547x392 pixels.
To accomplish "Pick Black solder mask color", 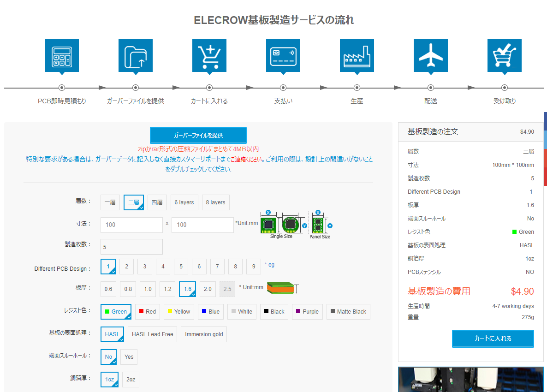I will [274, 312].
